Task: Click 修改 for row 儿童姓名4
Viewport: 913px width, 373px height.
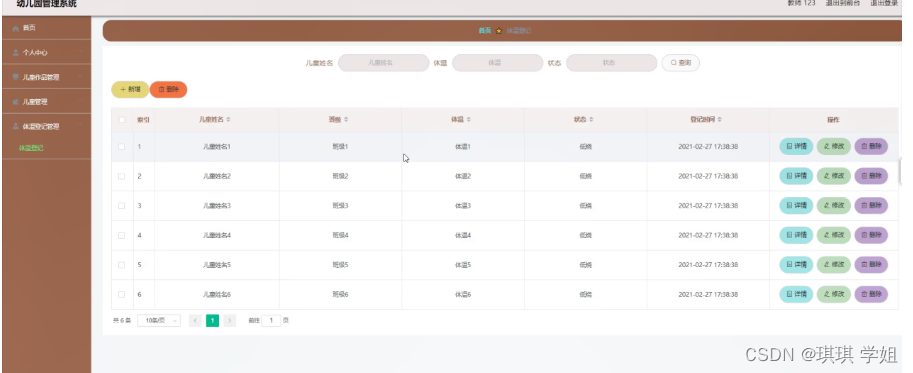Action: pos(834,235)
